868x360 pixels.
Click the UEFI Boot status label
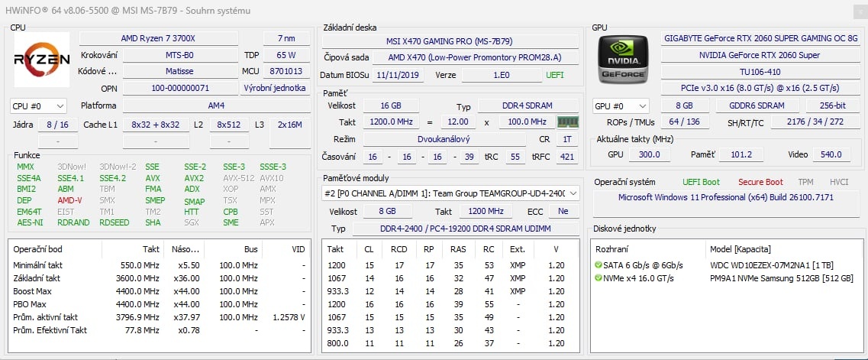[x=702, y=182]
